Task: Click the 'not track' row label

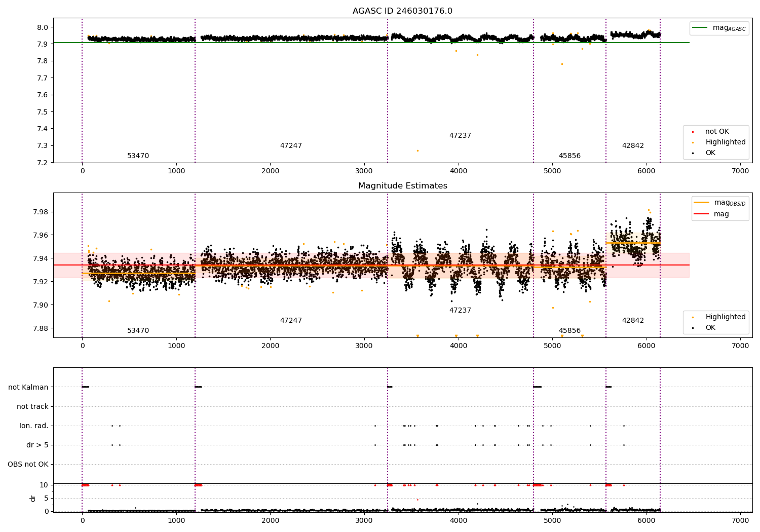Action: point(32,407)
